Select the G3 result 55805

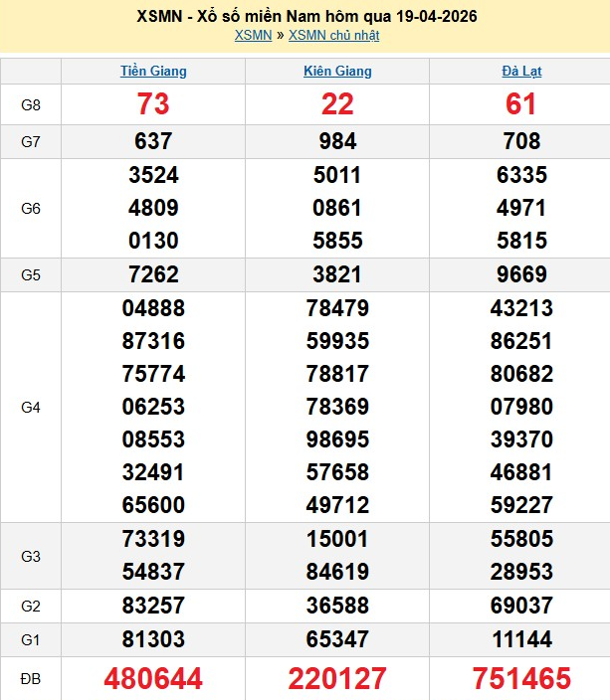point(521,540)
